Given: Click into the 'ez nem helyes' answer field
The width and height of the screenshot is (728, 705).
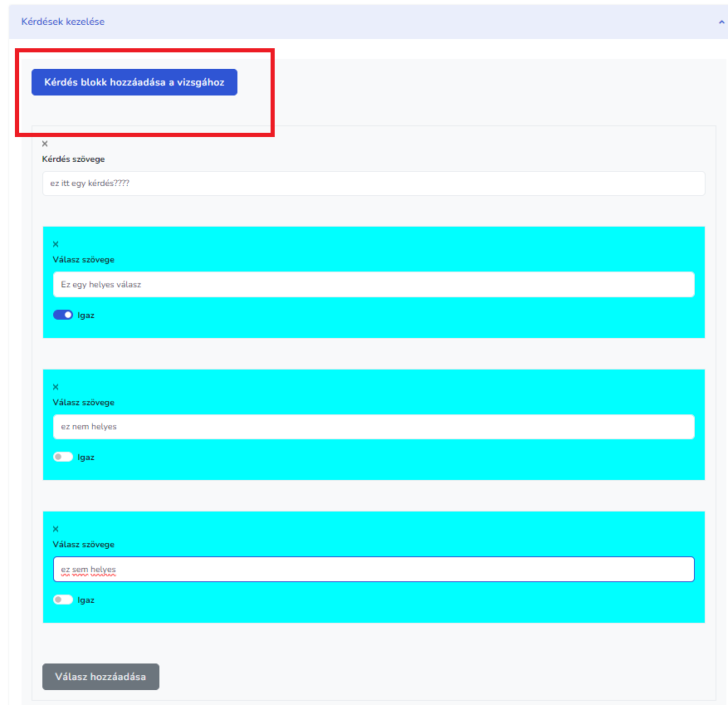Looking at the screenshot, I should pyautogui.click(x=374, y=427).
